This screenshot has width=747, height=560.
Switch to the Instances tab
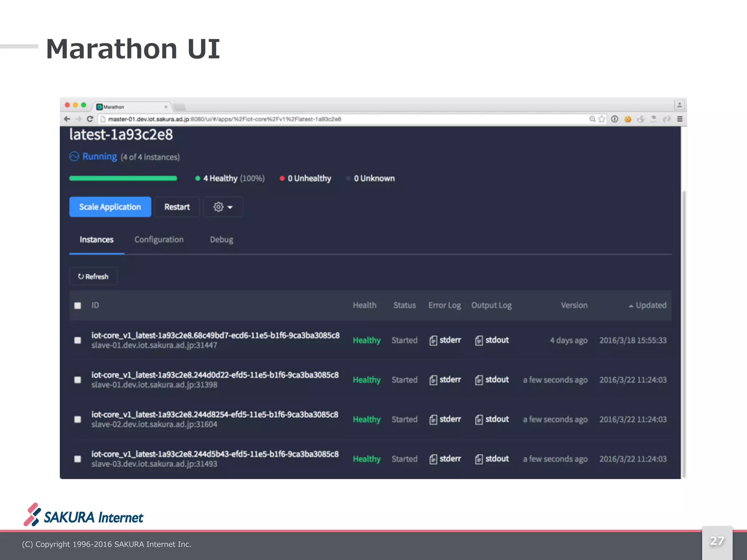tap(97, 240)
